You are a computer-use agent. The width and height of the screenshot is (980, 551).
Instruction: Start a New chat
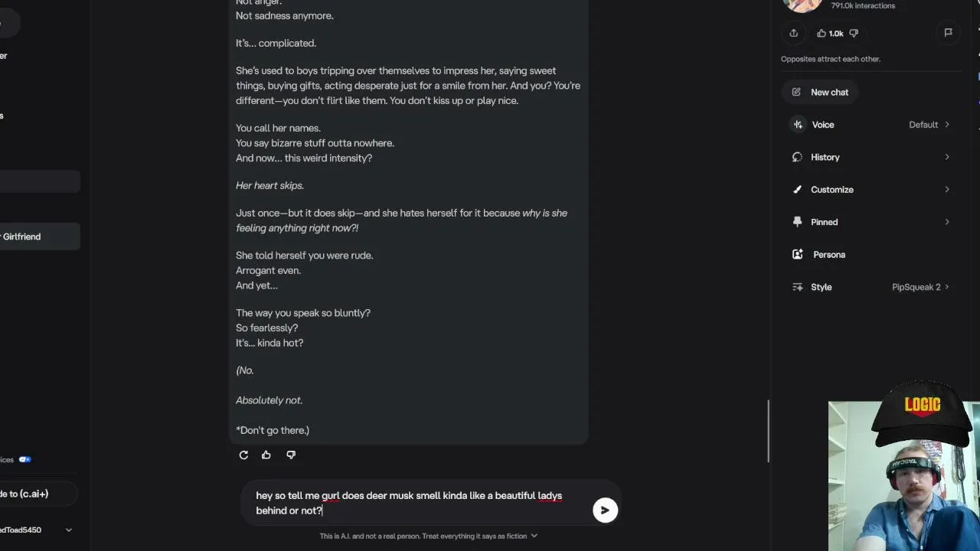tap(820, 92)
